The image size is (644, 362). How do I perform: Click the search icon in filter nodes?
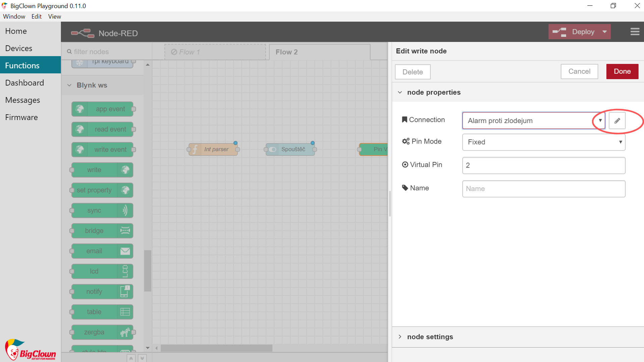pyautogui.click(x=69, y=52)
